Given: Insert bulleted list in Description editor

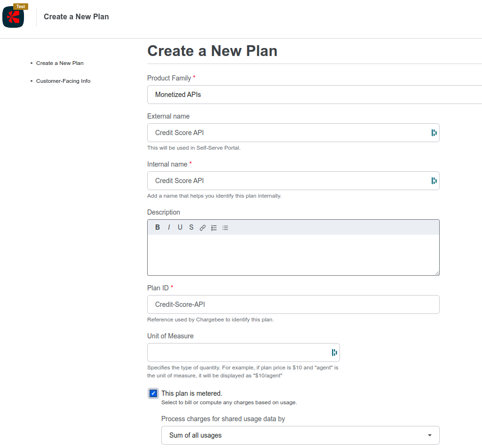Looking at the screenshot, I should [225, 228].
